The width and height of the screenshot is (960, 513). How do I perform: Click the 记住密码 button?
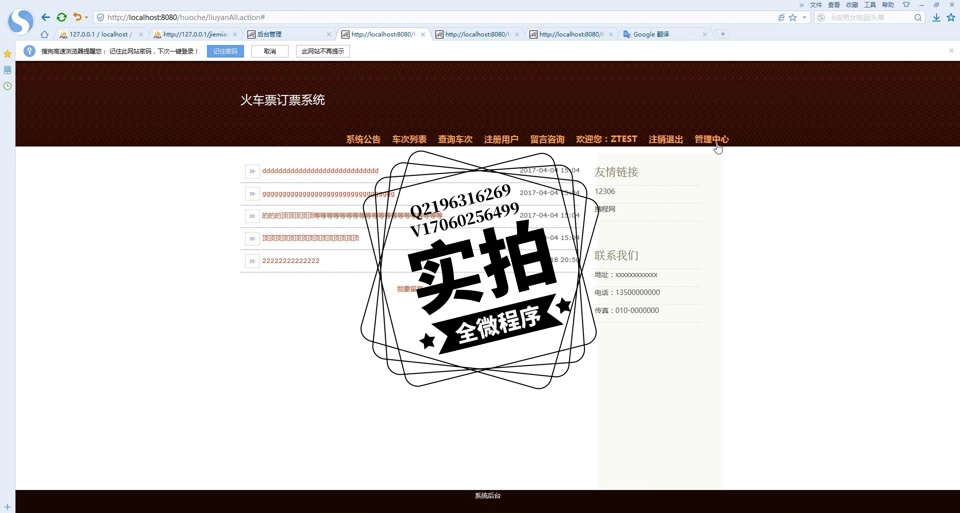(225, 51)
